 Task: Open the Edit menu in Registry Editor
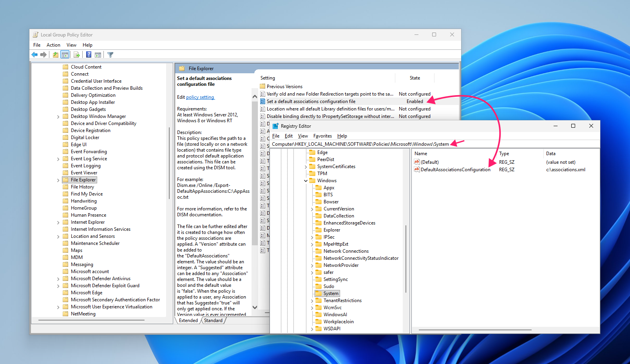pos(289,136)
